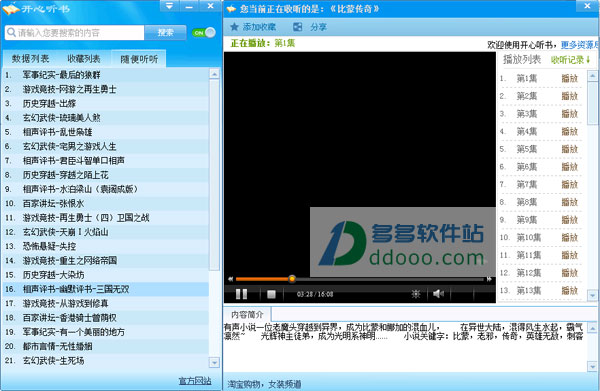Select 历史穿越-出嫁
Viewport: 600px width, 391px height.
(x=106, y=103)
